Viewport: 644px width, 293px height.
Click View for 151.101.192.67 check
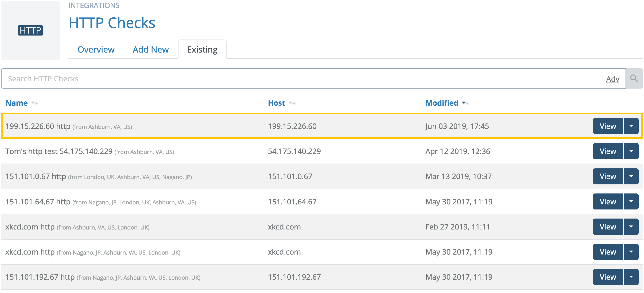point(608,277)
